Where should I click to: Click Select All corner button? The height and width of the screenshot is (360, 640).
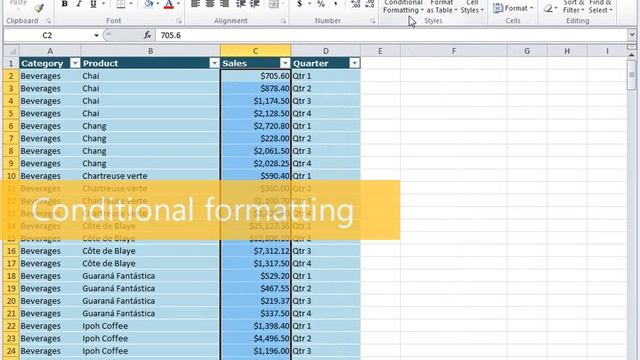[x=11, y=51]
